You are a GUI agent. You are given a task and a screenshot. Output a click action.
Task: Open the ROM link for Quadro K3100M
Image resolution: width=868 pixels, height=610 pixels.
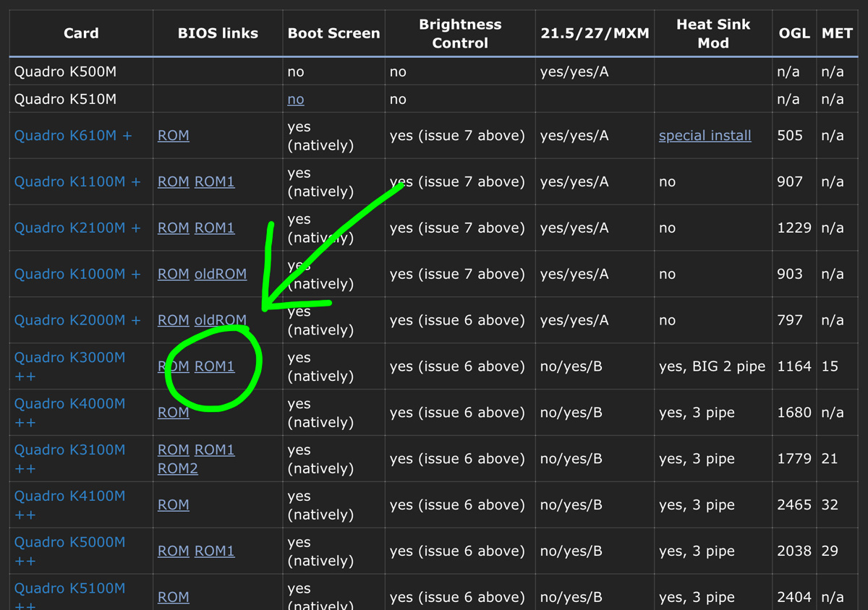(x=174, y=450)
